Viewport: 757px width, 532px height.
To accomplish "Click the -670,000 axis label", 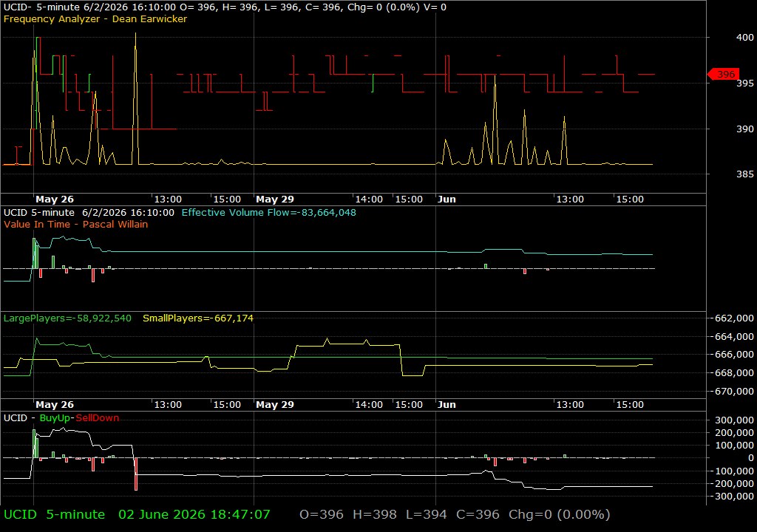I will 731,391.
